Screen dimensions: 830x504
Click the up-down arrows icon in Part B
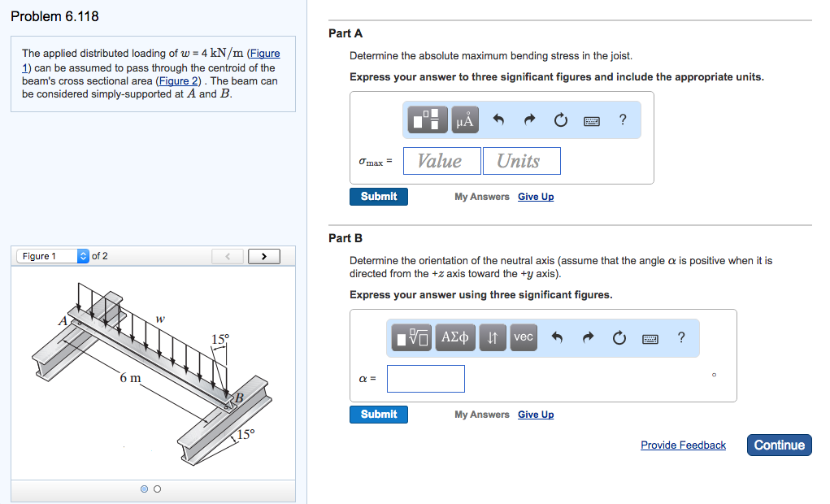[492, 337]
